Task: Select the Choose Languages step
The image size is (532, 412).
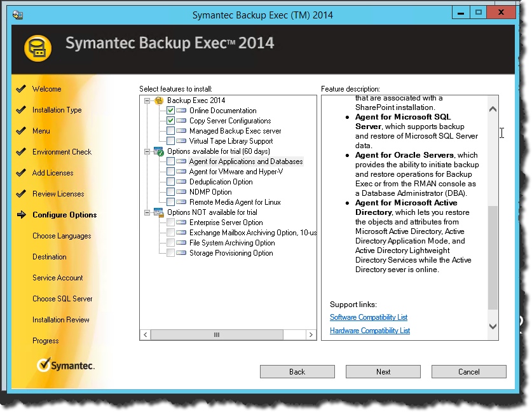Action: 62,237
